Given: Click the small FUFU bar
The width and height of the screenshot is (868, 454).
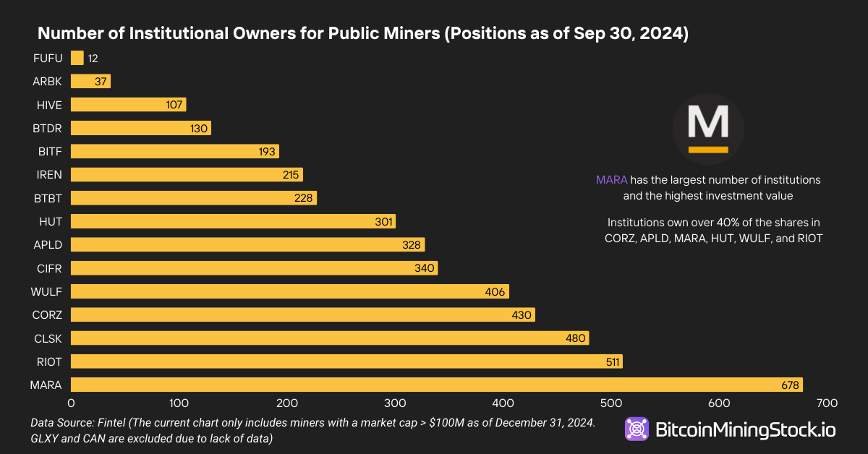Looking at the screenshot, I should (77, 59).
